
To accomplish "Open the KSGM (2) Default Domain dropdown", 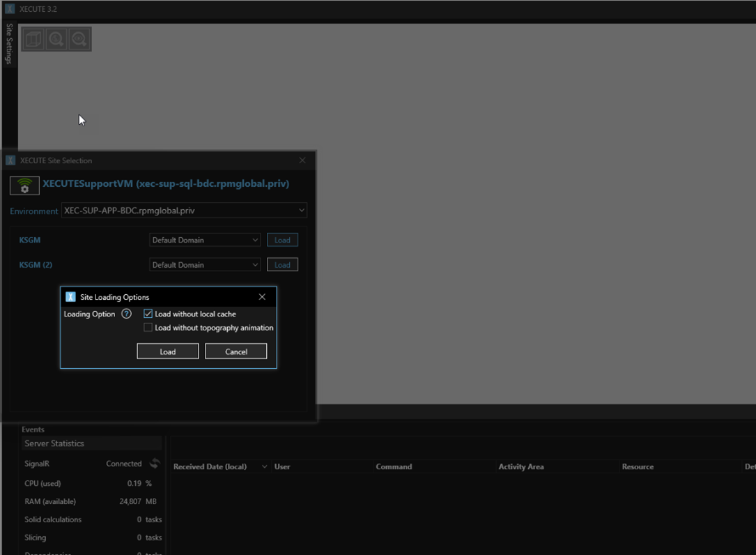I will (x=205, y=264).
